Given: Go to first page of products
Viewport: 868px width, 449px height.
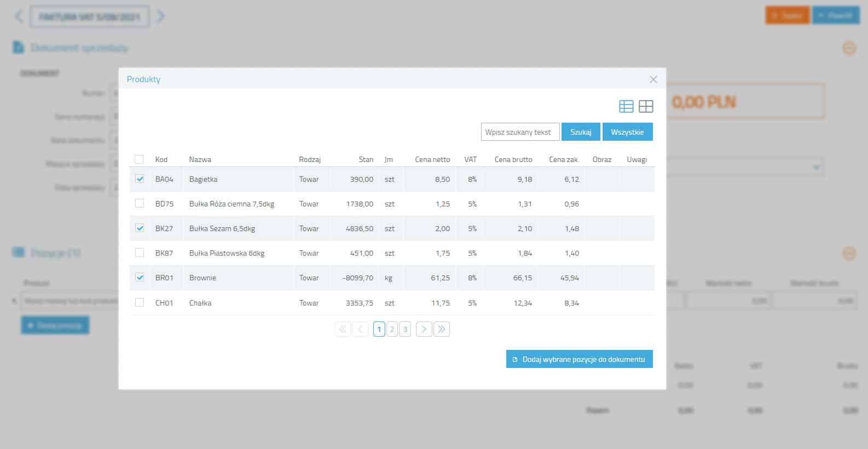Looking at the screenshot, I should [343, 329].
